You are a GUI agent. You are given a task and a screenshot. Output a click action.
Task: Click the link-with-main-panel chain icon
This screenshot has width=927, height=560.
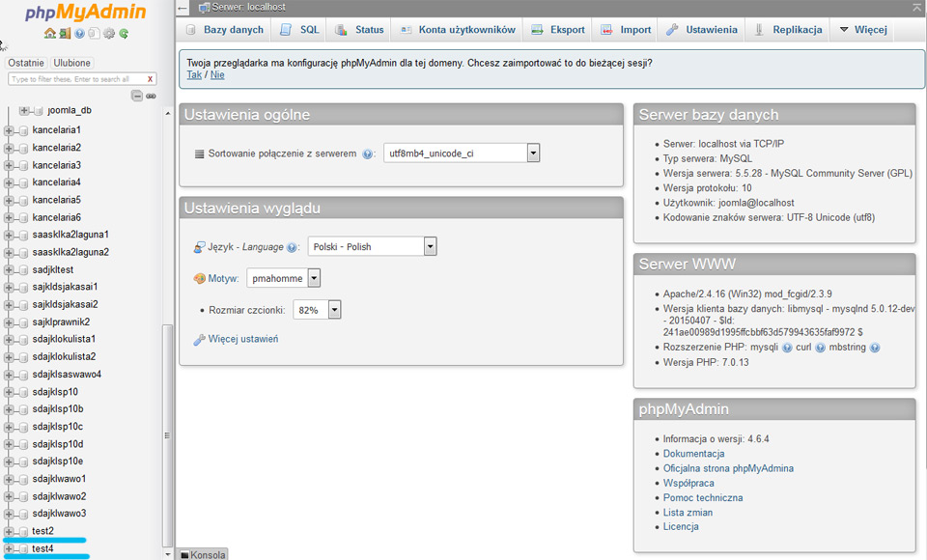click(152, 96)
